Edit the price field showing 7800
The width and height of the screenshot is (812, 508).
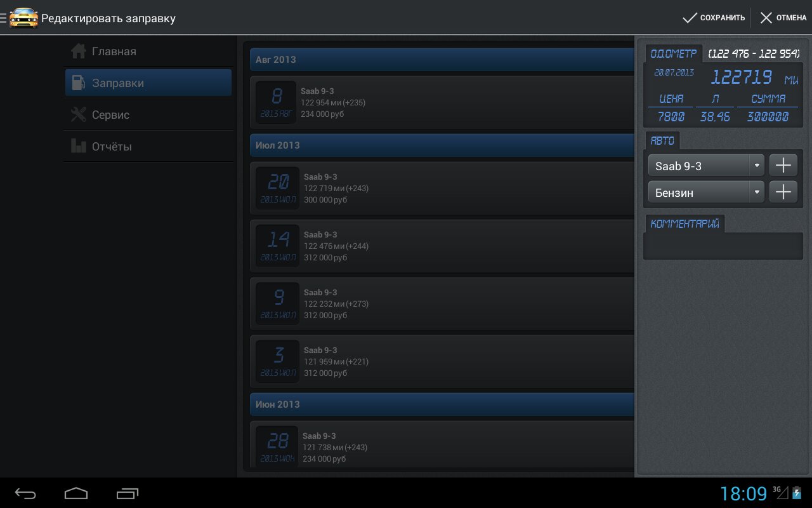(x=671, y=117)
